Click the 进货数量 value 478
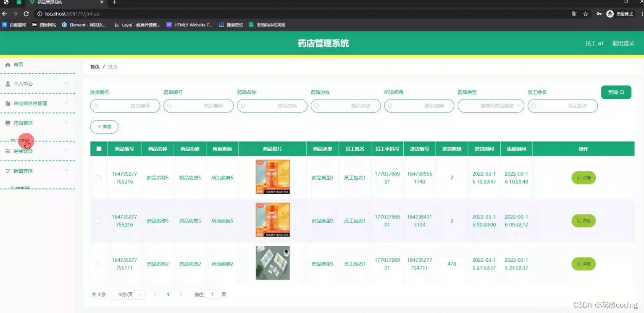Viewport: 644px width, 313px height. [452, 264]
